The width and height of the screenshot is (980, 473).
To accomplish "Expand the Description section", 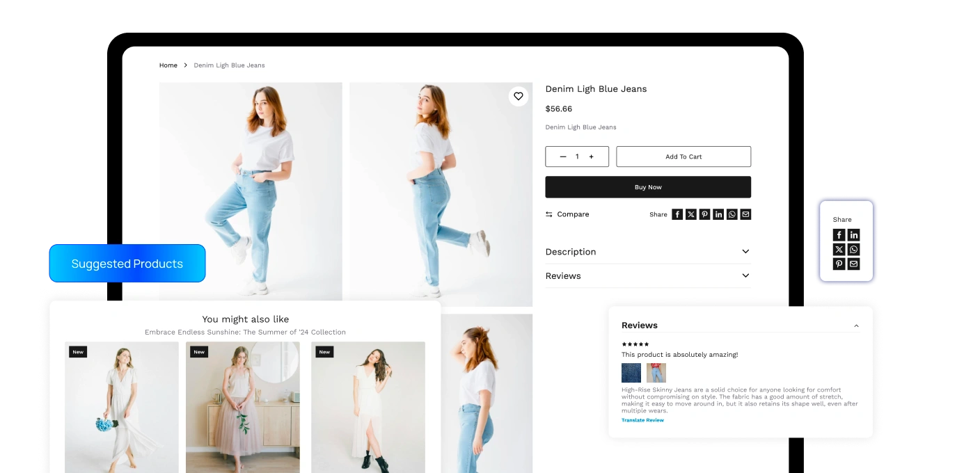I will coord(648,252).
